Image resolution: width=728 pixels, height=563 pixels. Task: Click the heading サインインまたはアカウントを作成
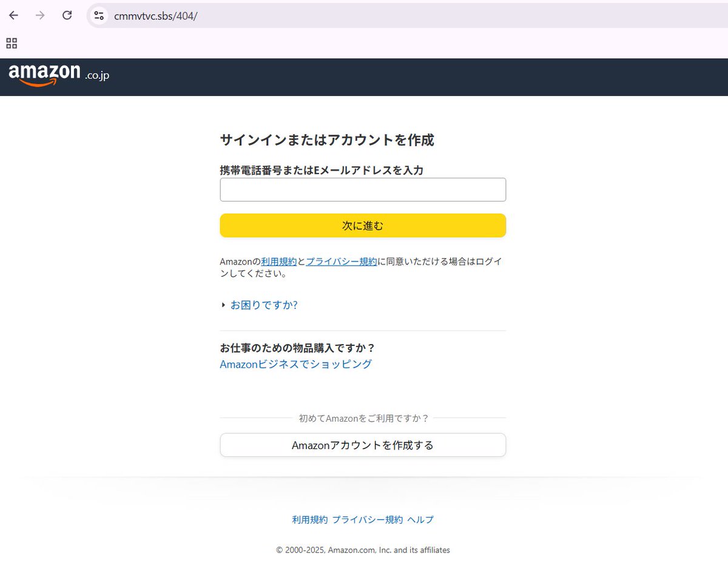tap(327, 140)
